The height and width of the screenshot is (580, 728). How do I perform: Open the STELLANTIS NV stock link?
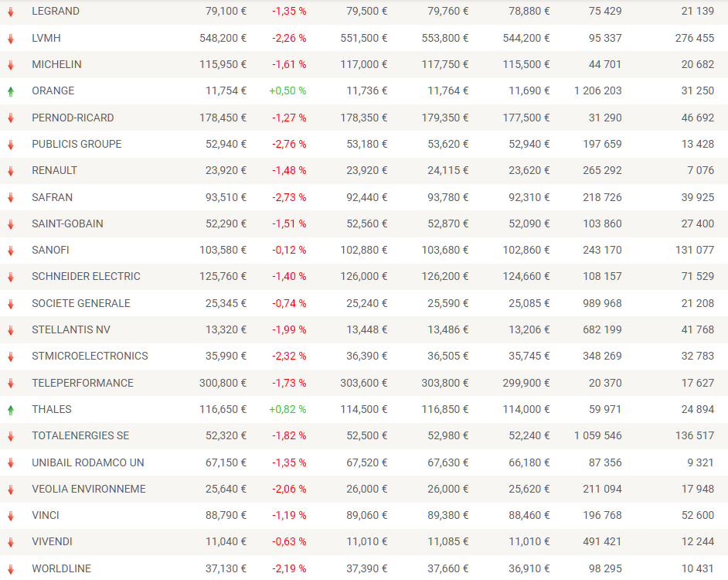pos(71,329)
